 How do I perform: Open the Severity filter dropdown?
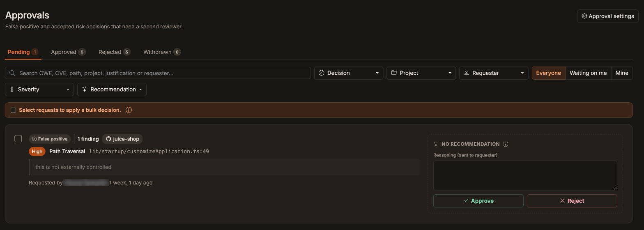(39, 90)
